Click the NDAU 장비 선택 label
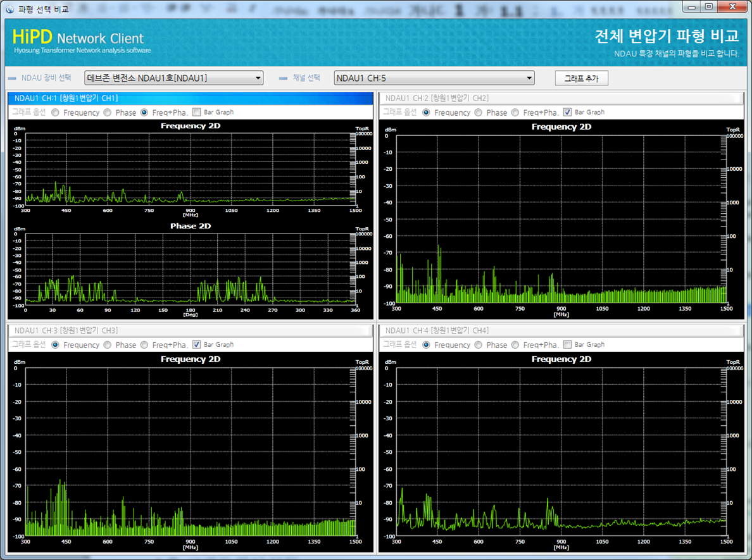This screenshot has width=752, height=560. (46, 78)
